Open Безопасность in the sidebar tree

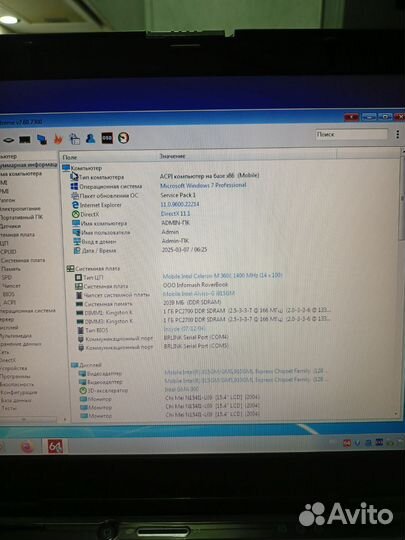pos(17,384)
